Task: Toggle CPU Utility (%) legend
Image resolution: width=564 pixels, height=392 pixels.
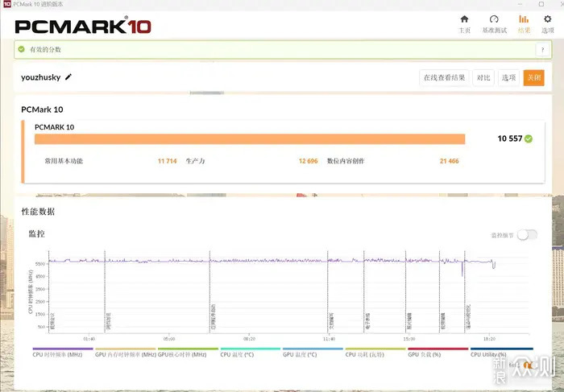Action: point(501,352)
